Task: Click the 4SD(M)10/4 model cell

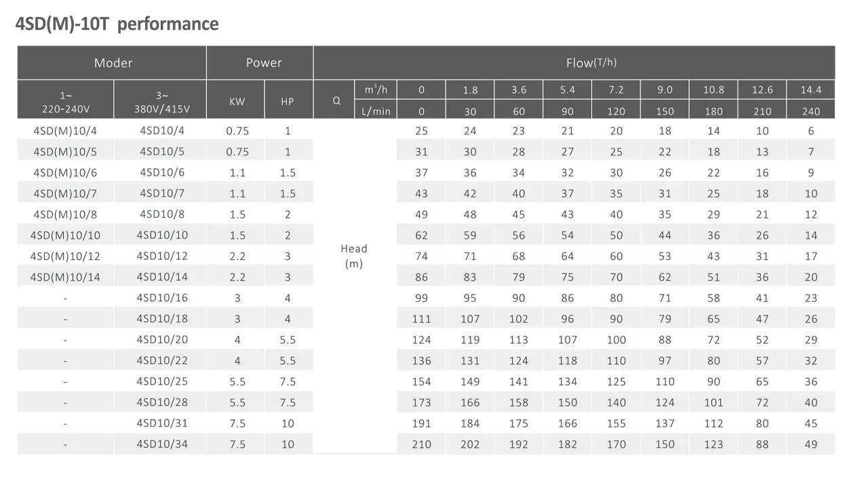Action: coord(65,131)
